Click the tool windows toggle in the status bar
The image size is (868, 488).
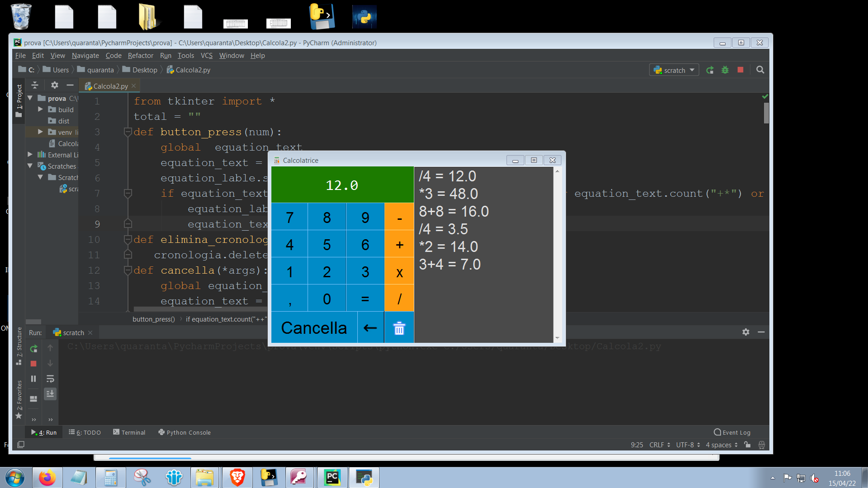point(21,445)
